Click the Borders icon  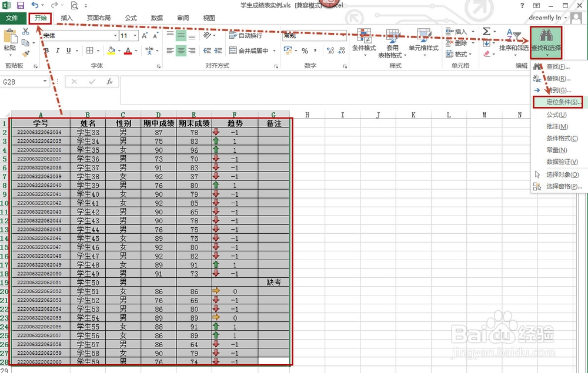(x=89, y=50)
